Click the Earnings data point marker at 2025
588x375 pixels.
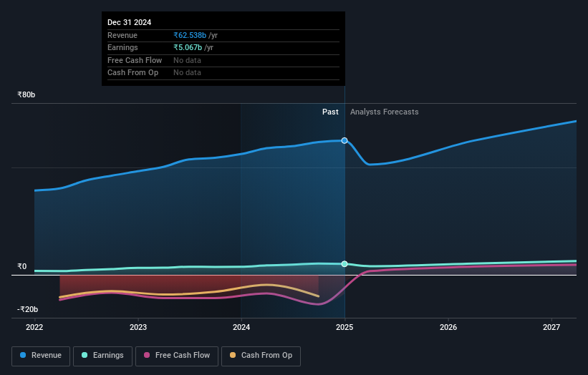344,264
